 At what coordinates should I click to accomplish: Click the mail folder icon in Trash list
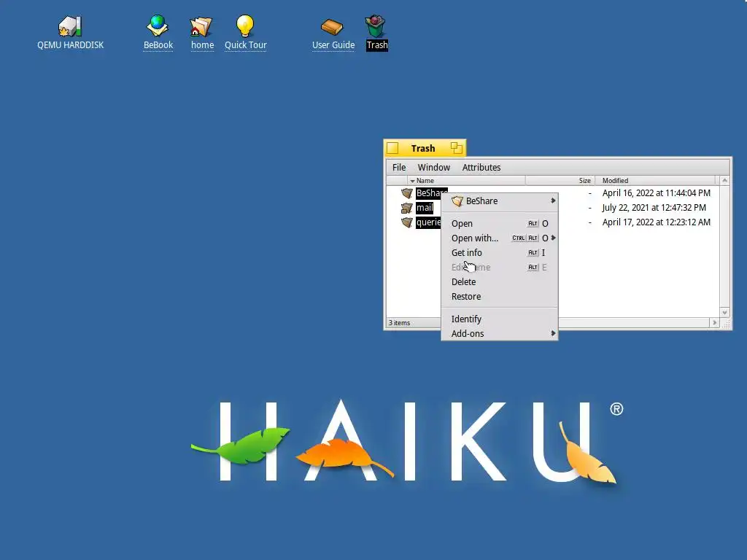tap(407, 208)
